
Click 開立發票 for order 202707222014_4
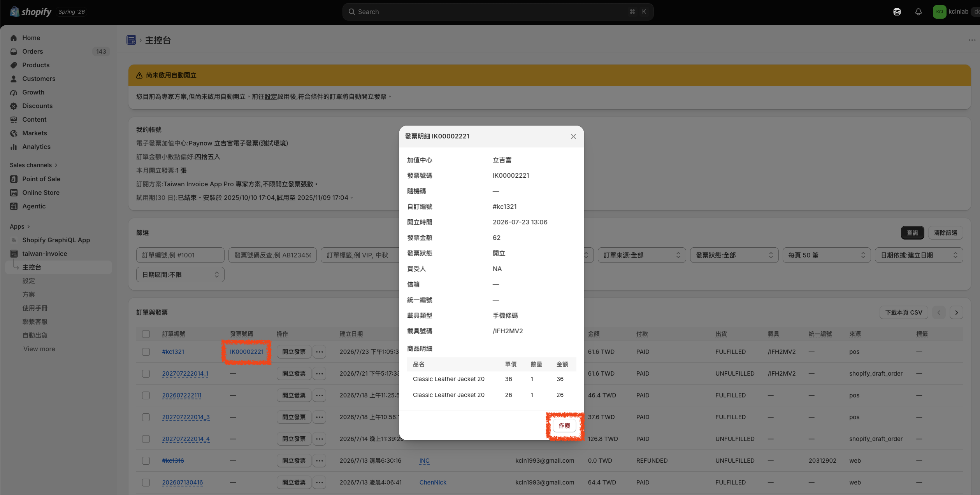point(294,439)
